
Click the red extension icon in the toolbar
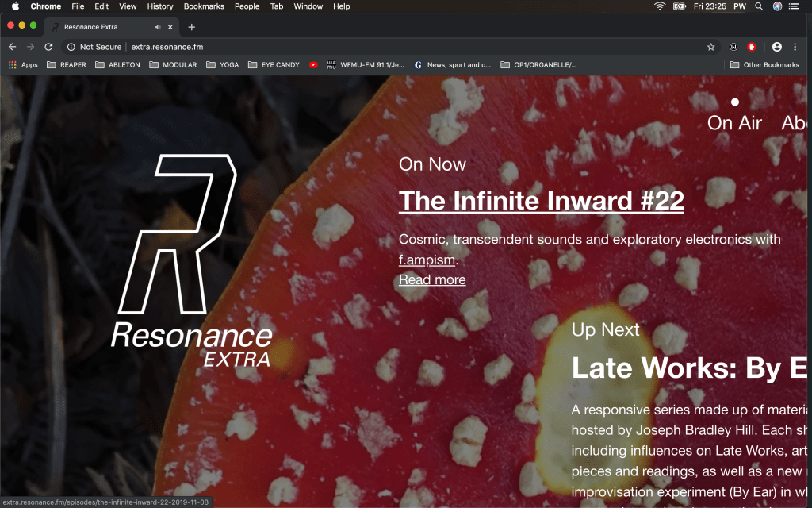pyautogui.click(x=752, y=47)
